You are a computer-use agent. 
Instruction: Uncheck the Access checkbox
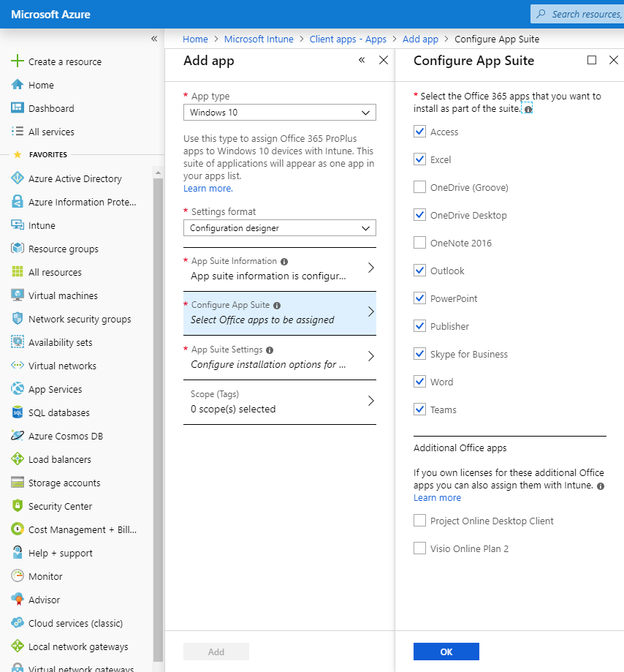(x=419, y=131)
